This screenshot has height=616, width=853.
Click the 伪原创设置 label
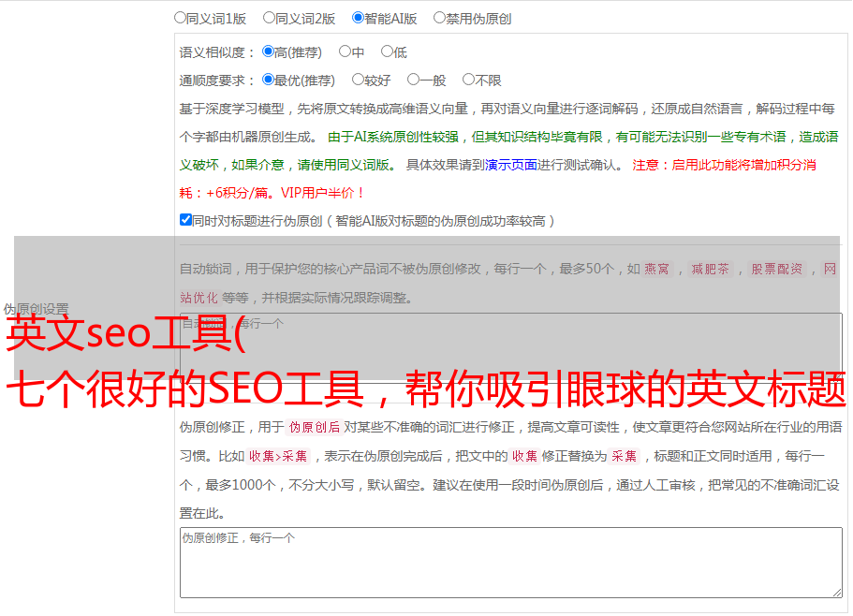tap(36, 309)
